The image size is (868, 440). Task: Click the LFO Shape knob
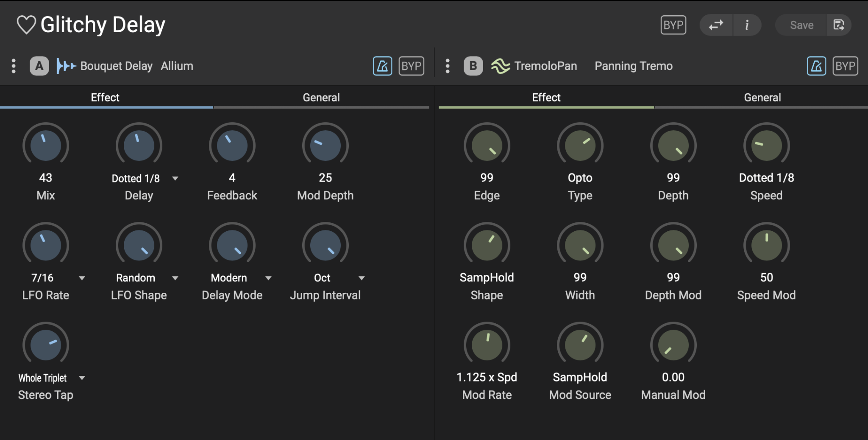(x=139, y=245)
